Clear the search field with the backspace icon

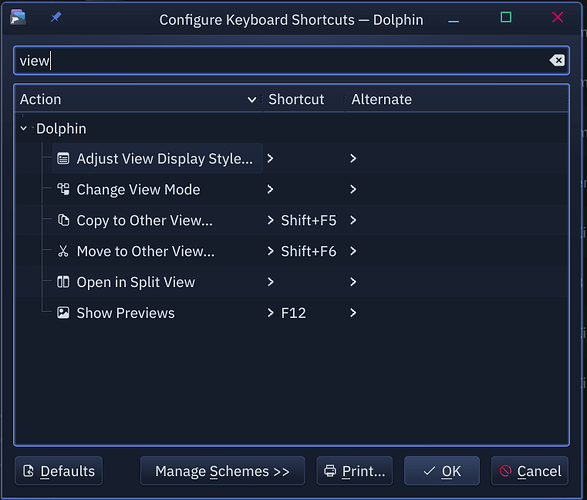tap(557, 60)
